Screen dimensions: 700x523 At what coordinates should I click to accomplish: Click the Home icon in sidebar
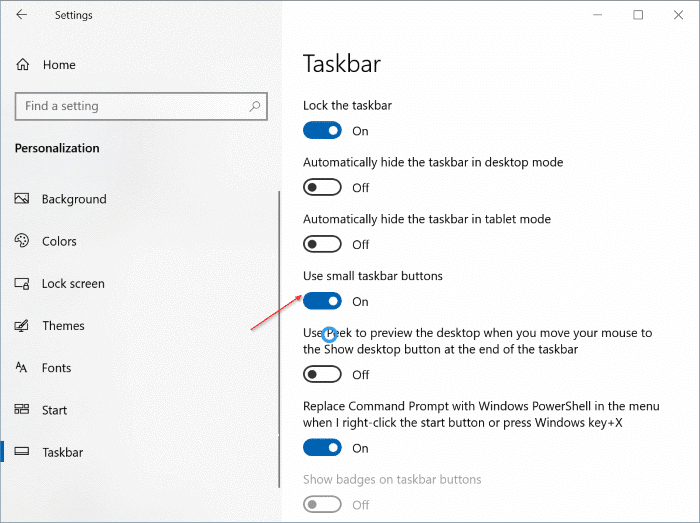[23, 65]
